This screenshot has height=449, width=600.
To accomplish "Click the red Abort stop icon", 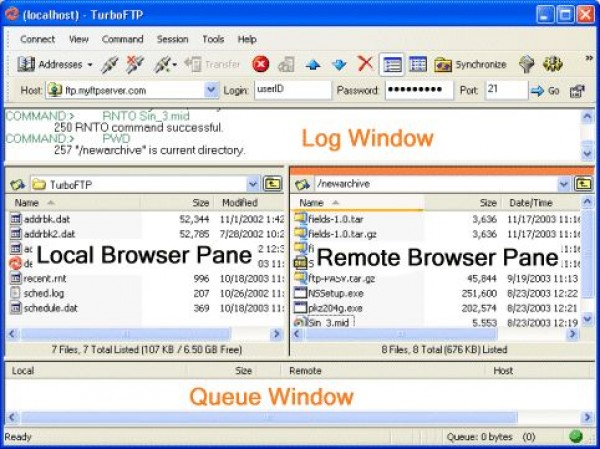I will pyautogui.click(x=261, y=64).
